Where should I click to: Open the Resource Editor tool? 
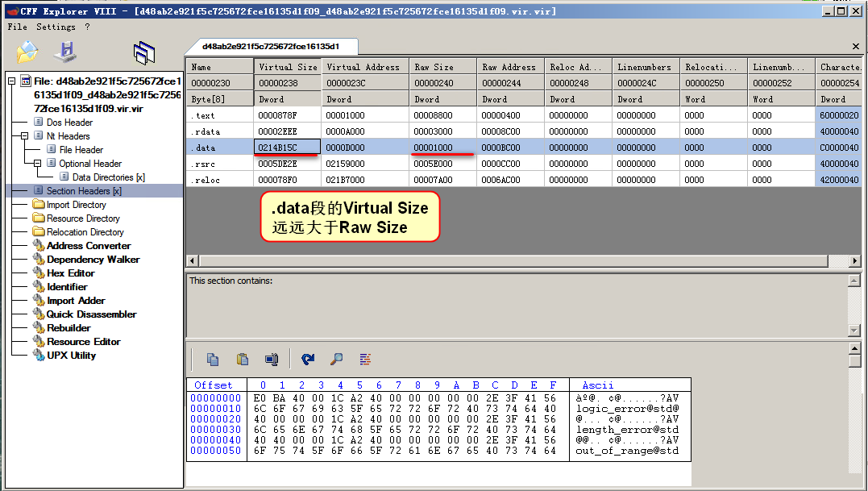(84, 342)
